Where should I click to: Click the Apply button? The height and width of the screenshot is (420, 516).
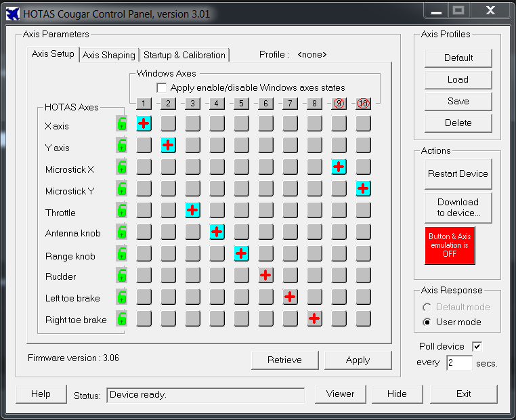point(358,360)
